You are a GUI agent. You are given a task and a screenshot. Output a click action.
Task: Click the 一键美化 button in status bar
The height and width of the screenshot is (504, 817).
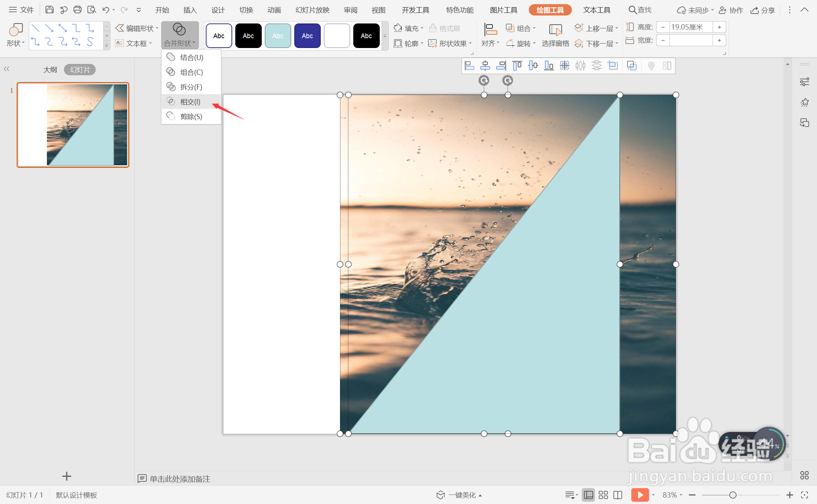459,495
